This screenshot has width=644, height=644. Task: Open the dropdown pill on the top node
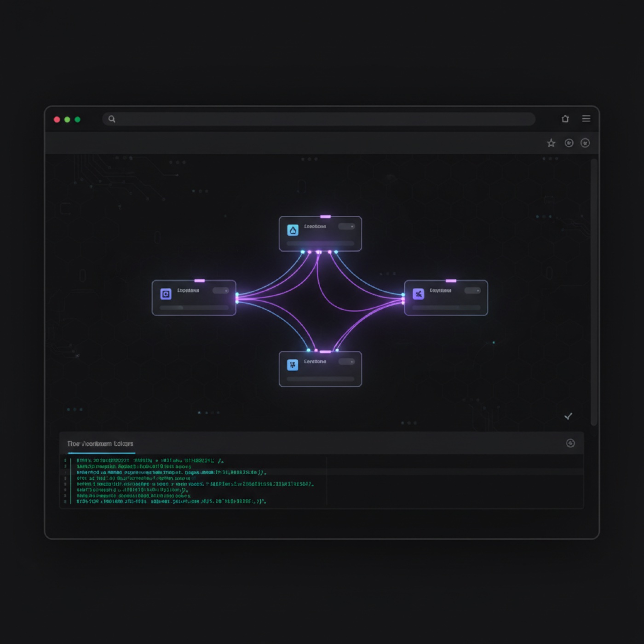(x=346, y=226)
